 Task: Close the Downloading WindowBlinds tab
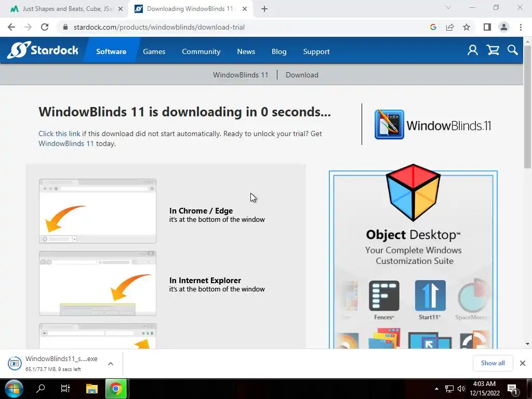(x=245, y=9)
